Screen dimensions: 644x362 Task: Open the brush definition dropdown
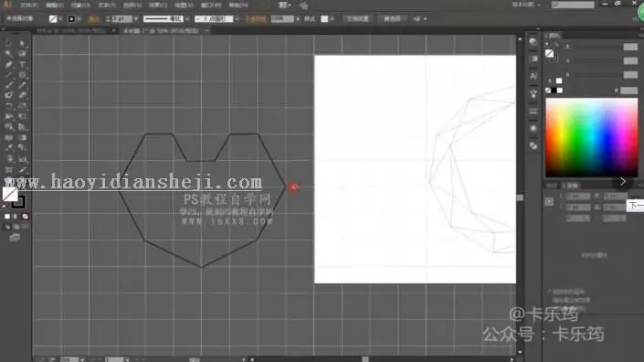(x=237, y=19)
